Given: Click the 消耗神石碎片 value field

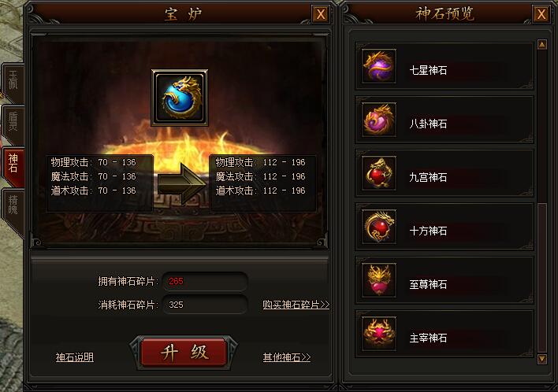Looking at the screenshot, I should (x=205, y=305).
